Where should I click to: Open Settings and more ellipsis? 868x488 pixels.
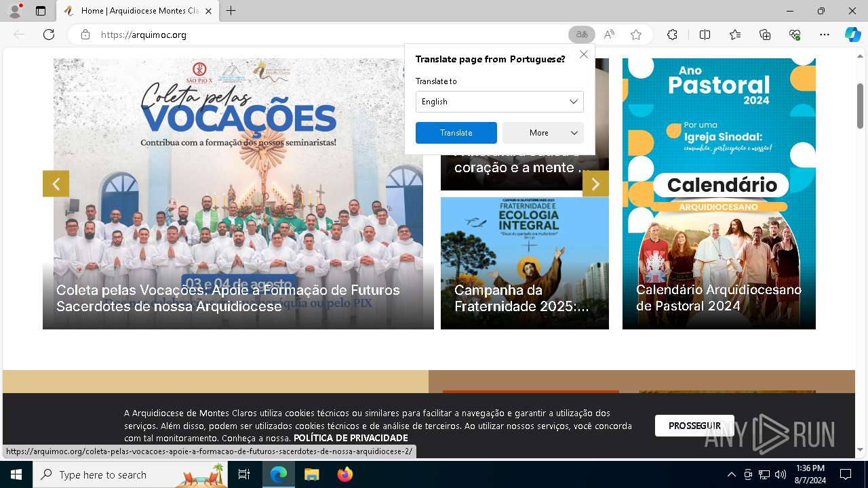coord(825,35)
